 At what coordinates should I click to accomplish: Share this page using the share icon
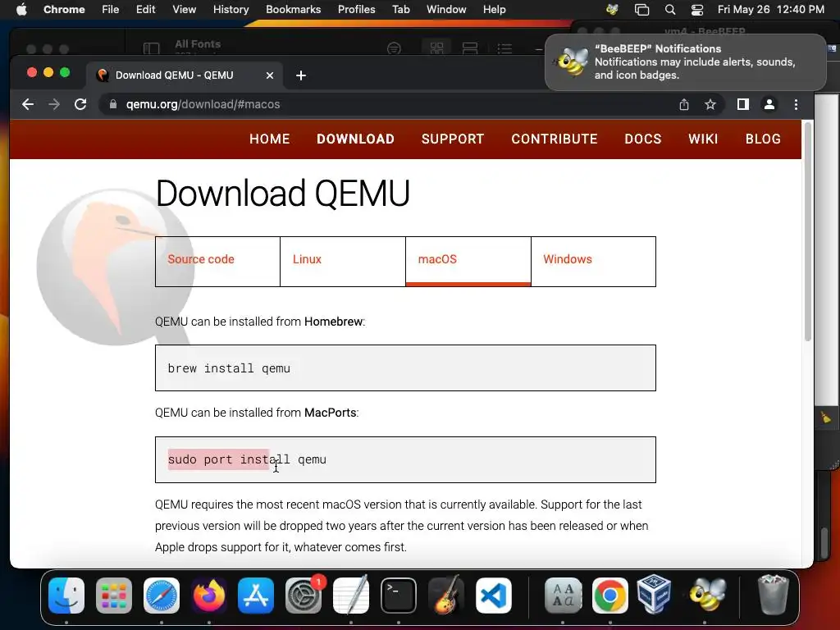click(x=684, y=104)
